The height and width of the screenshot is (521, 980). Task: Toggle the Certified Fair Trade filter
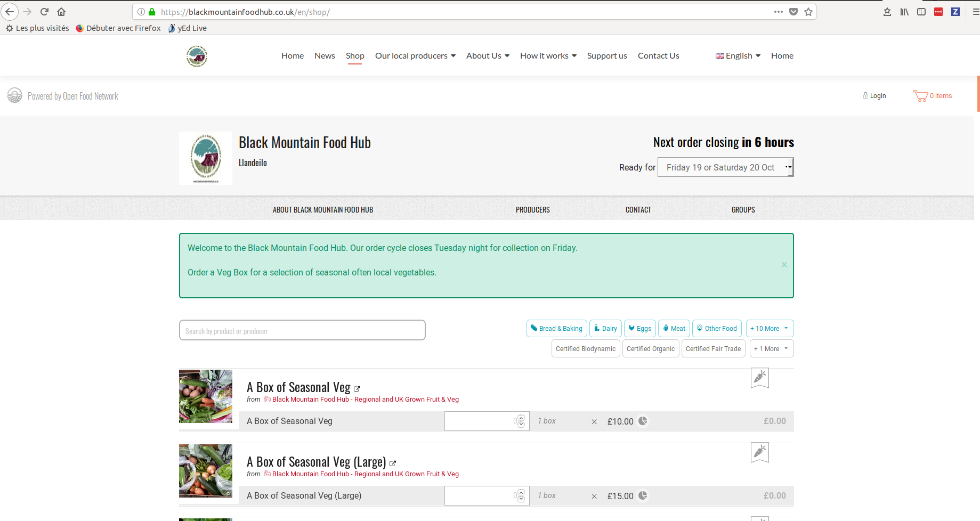click(x=714, y=349)
